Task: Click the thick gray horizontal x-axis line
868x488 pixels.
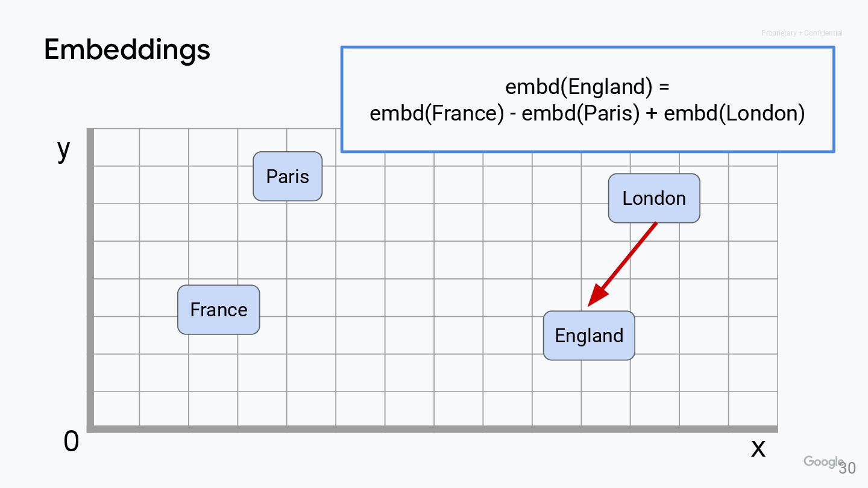Action: tap(434, 429)
